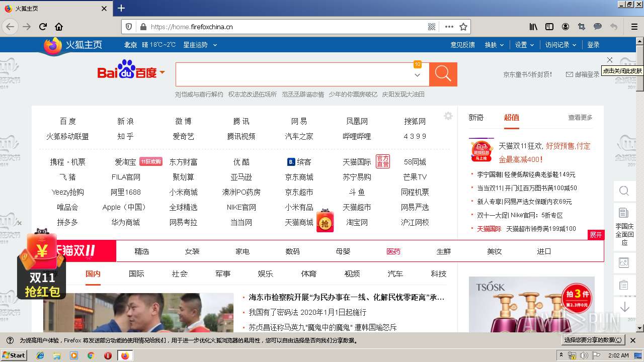Toggle the sidebar view icon
The width and height of the screenshot is (644, 362).
click(x=549, y=27)
